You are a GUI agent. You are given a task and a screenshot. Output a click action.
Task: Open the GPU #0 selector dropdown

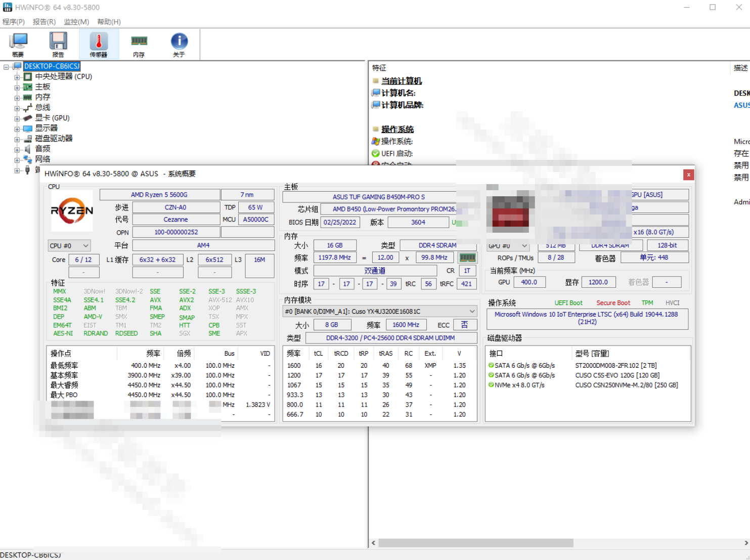click(508, 246)
